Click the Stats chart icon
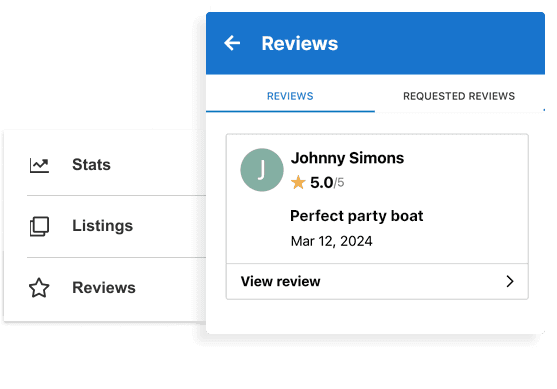557x389 pixels. click(39, 166)
